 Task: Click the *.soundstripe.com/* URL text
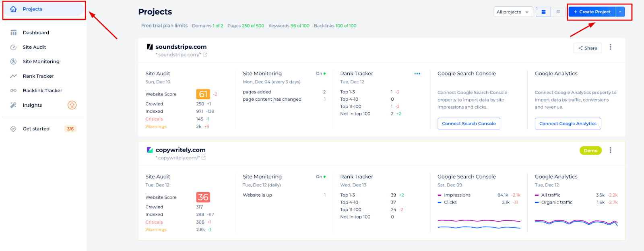(x=178, y=55)
